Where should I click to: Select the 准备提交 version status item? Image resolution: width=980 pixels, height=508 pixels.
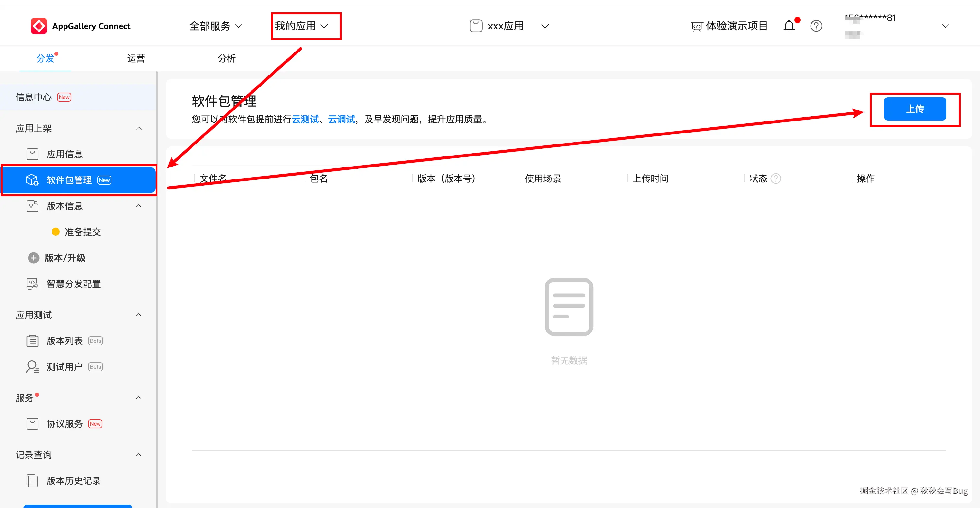pyautogui.click(x=83, y=232)
